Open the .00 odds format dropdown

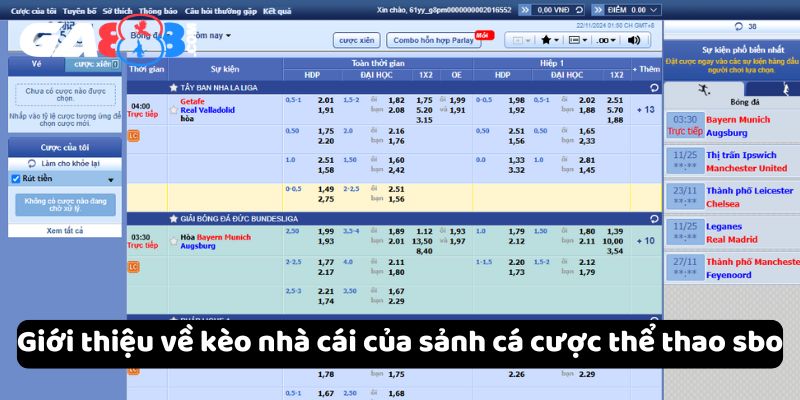(606, 40)
